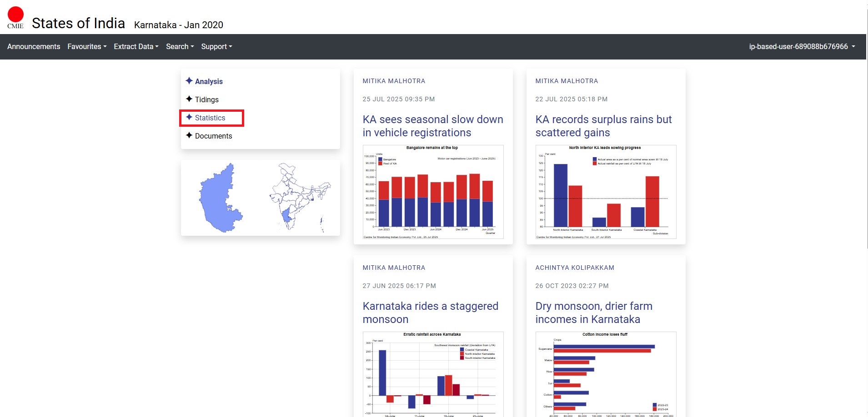Click the star icon beside Tidings

(189, 99)
